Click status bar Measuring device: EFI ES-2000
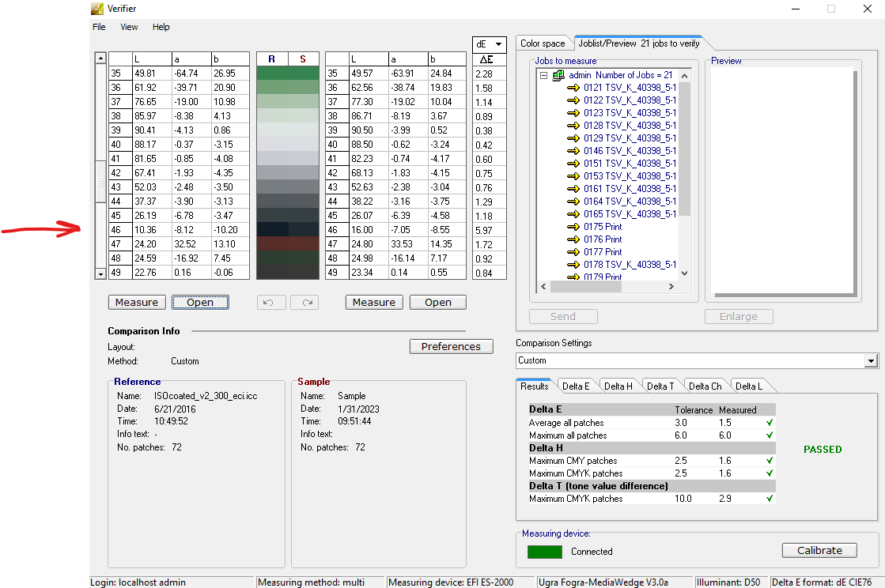Viewport: 885px width, 588px height. point(451,582)
